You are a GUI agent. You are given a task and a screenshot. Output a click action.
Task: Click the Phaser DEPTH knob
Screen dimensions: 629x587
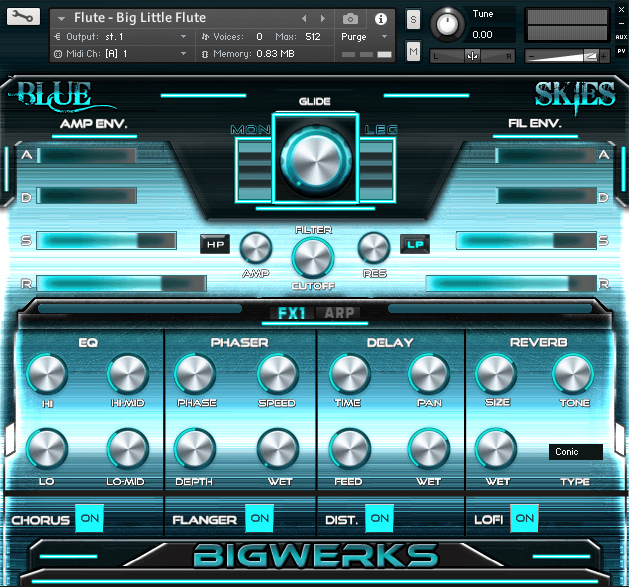tap(195, 448)
